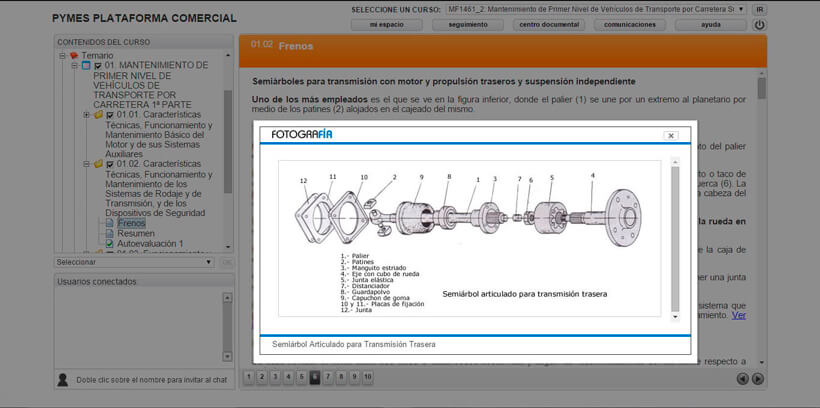Click the FOTOGRAFÍA popup title logo
Screen dimensions: 820x408
tap(302, 134)
